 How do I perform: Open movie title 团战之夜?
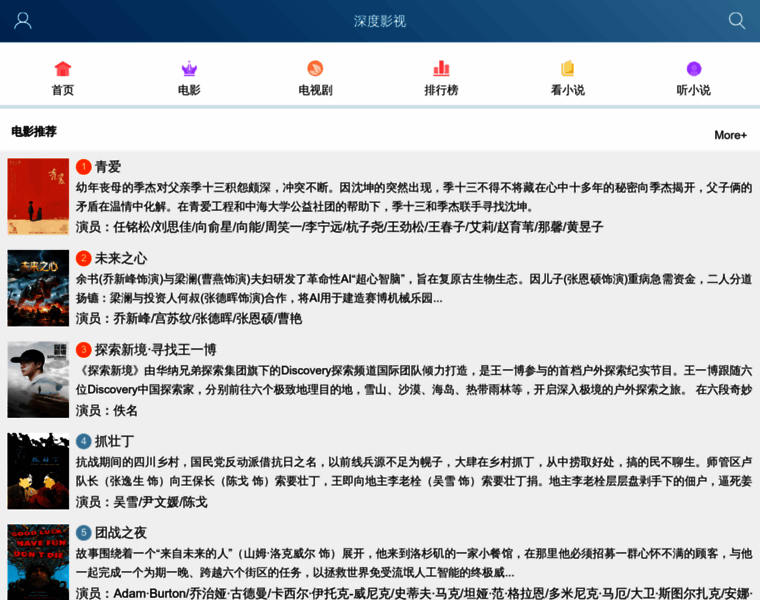pos(121,533)
